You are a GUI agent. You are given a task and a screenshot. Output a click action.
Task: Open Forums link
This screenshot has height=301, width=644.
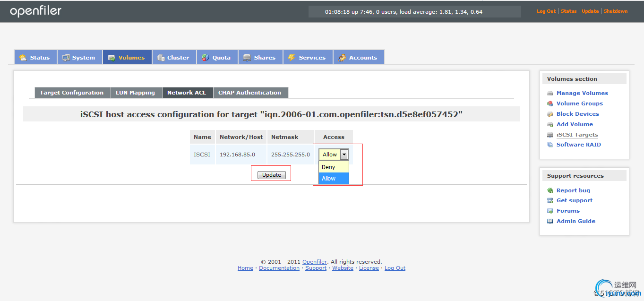pyautogui.click(x=568, y=211)
